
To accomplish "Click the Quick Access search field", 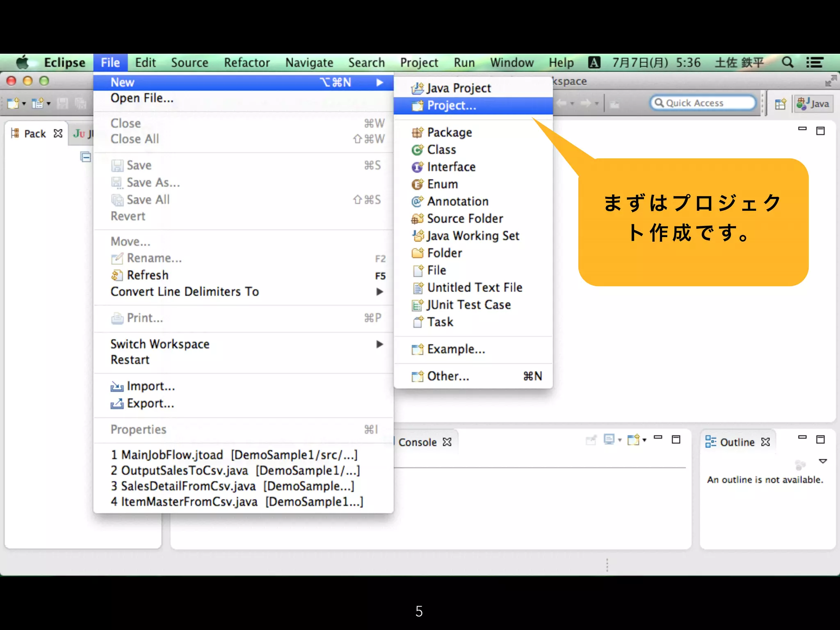I will click(x=703, y=103).
